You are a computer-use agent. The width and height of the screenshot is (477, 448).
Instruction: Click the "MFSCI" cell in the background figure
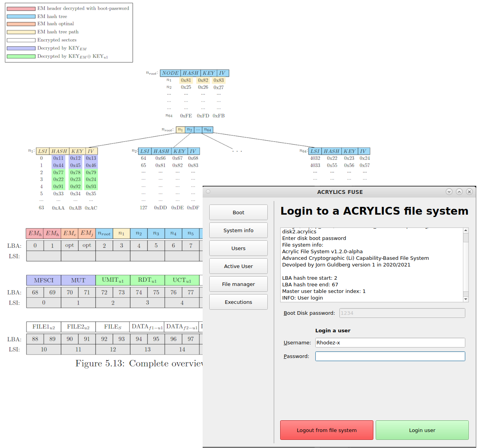44,280
